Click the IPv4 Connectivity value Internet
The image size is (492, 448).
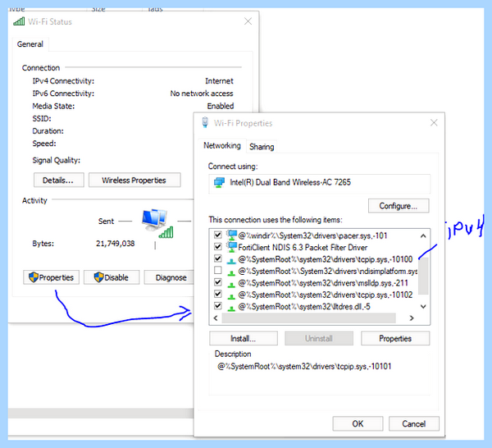pyautogui.click(x=219, y=81)
